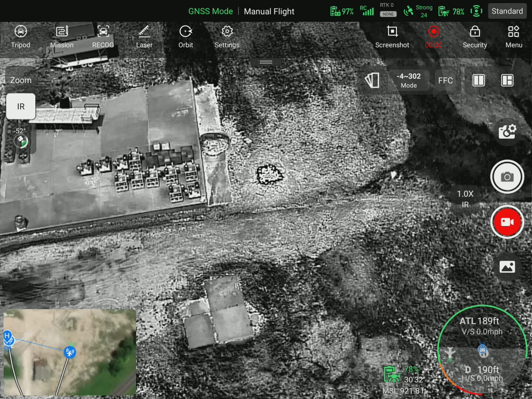Enable RECOG target recognition
Image resolution: width=532 pixels, height=399 pixels.
point(103,36)
